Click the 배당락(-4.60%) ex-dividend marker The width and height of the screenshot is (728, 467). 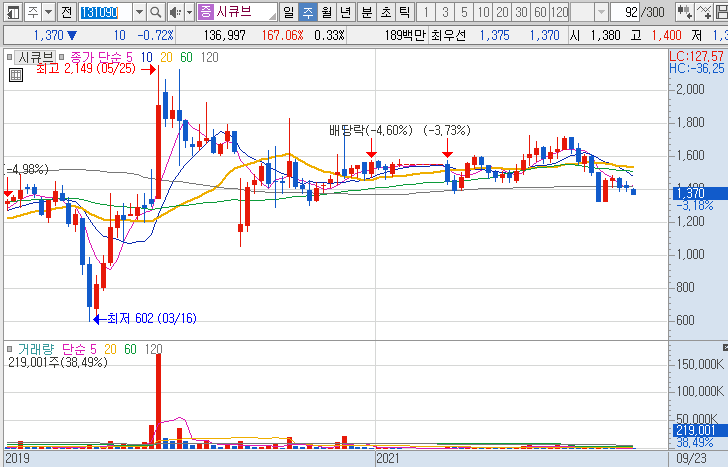coord(370,130)
